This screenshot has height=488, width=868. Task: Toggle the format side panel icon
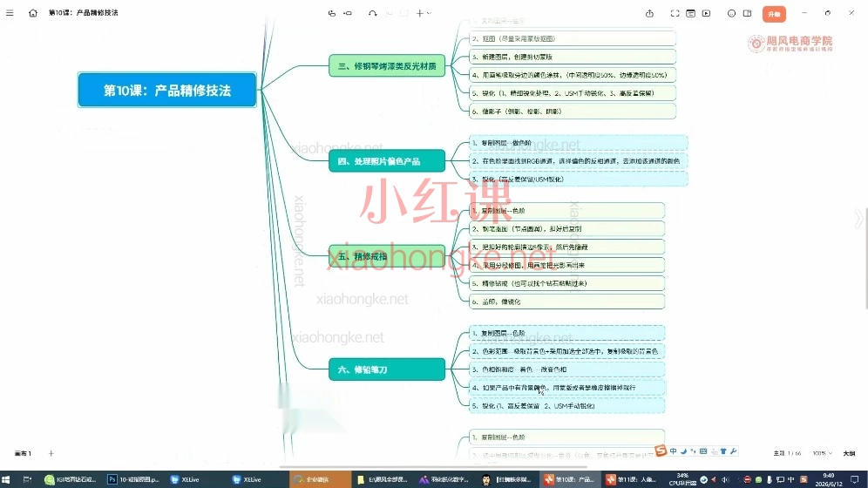(x=748, y=13)
